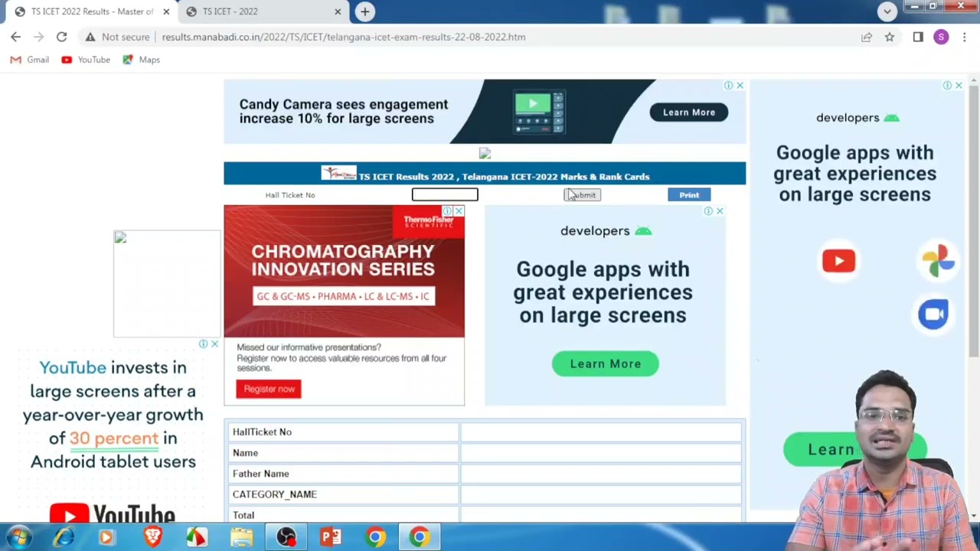Viewport: 980px width, 551px height.
Task: Click the address bar URL
Action: (x=344, y=37)
